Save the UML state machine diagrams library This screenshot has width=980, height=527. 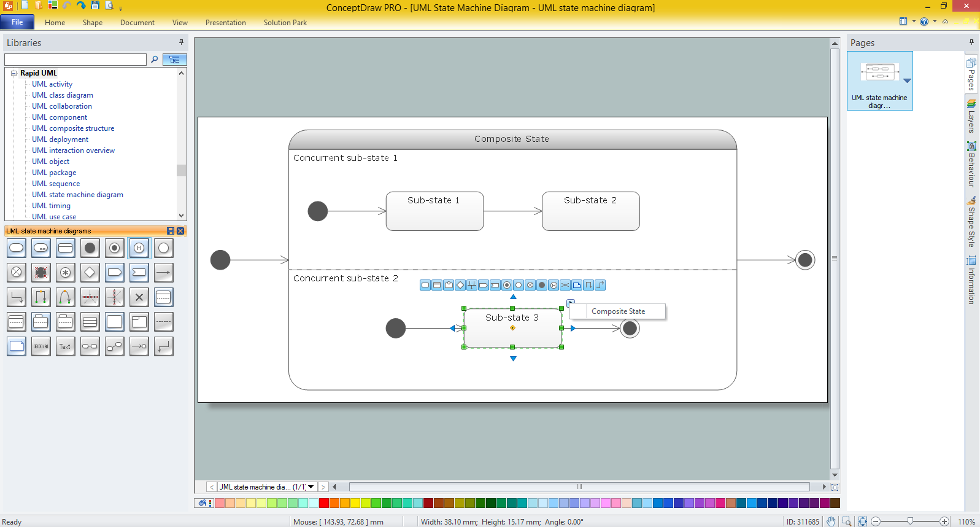click(171, 231)
